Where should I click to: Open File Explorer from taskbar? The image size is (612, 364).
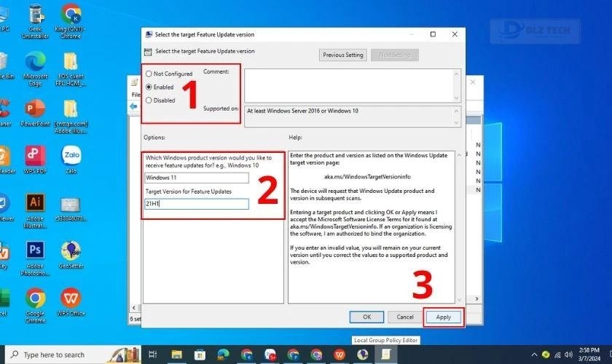[x=177, y=355]
